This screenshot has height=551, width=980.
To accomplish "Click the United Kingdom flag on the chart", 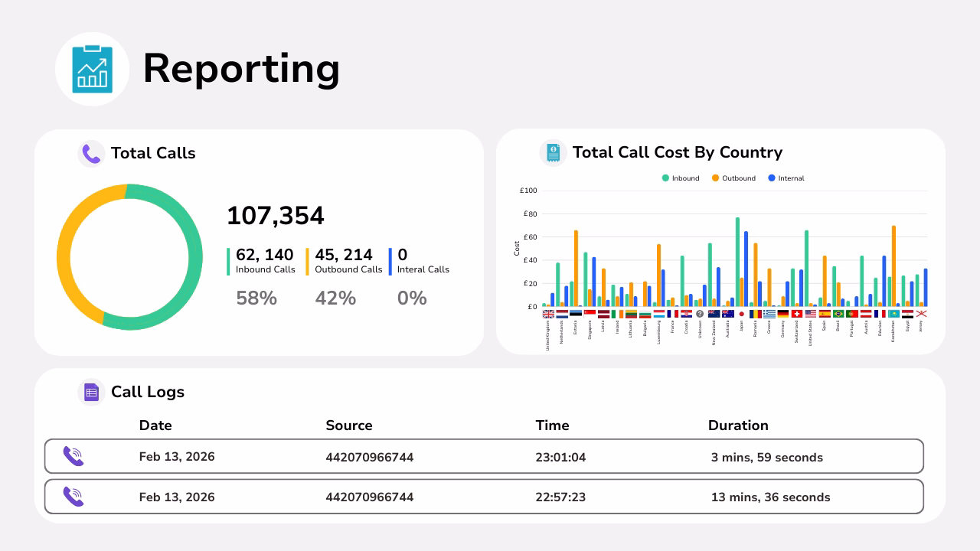I will point(548,314).
